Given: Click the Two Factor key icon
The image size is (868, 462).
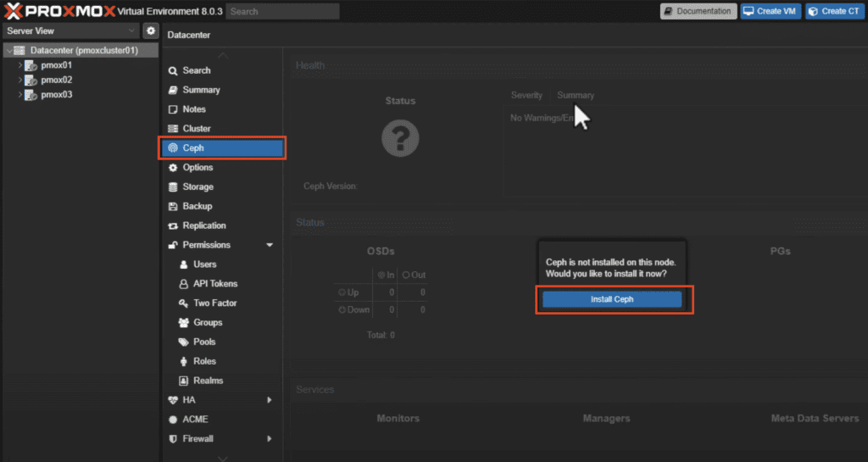Looking at the screenshot, I should [x=184, y=303].
